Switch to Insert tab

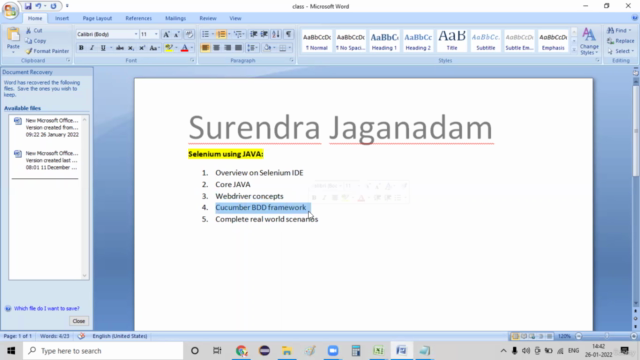point(62,18)
